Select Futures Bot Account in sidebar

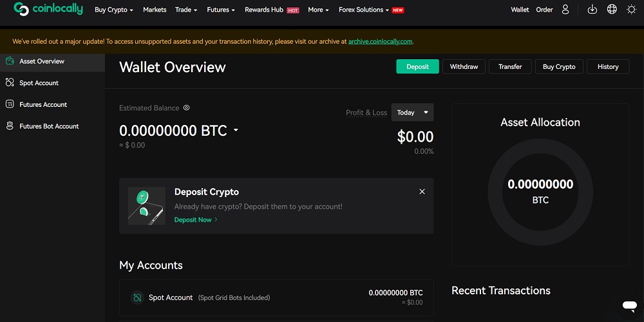coord(52,126)
